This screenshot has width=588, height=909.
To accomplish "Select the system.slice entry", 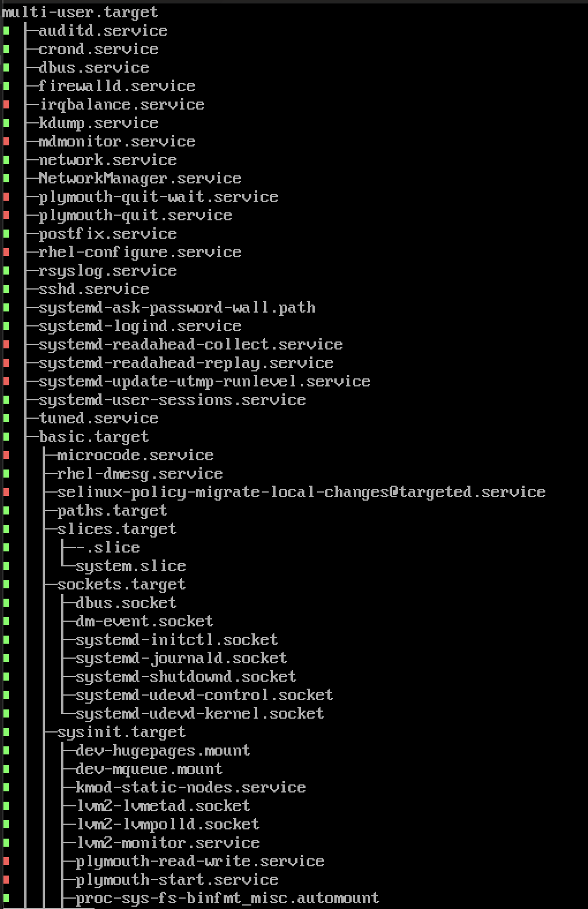I will click(x=130, y=566).
